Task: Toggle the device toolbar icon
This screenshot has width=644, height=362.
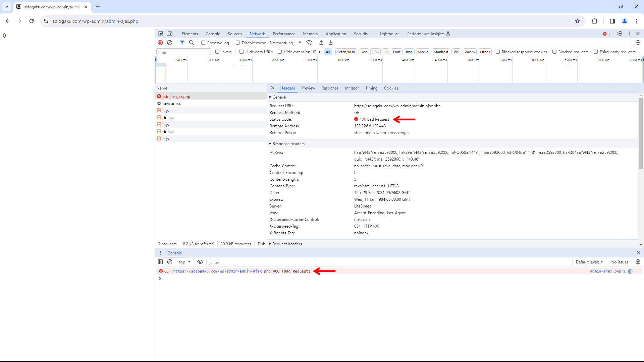Action: pos(170,34)
